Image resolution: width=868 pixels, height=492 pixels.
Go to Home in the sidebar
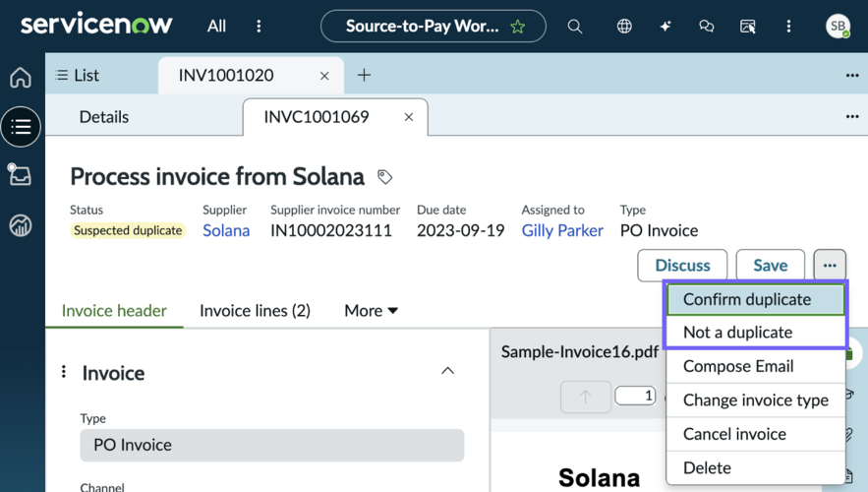coord(21,78)
